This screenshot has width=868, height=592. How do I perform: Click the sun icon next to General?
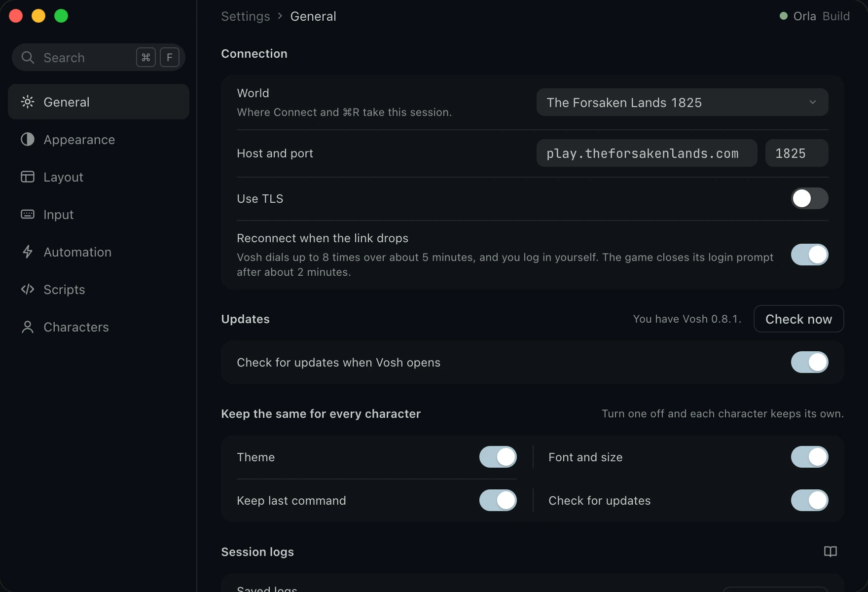pos(28,102)
